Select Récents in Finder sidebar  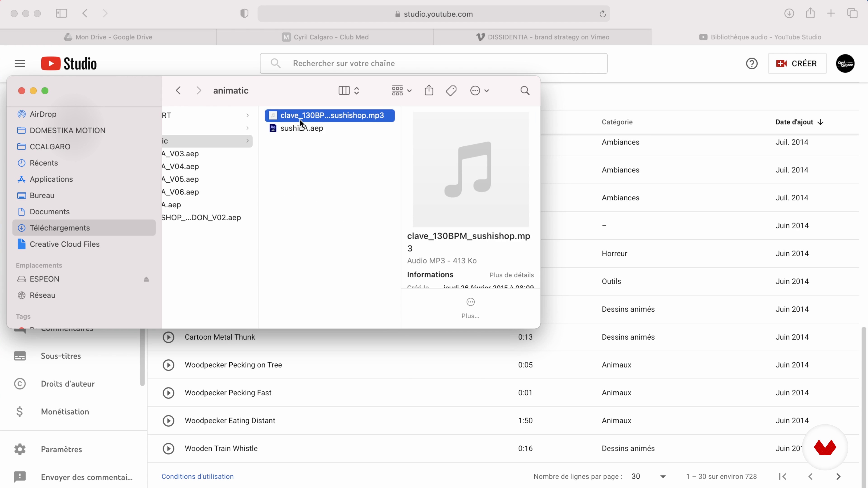pyautogui.click(x=84, y=163)
